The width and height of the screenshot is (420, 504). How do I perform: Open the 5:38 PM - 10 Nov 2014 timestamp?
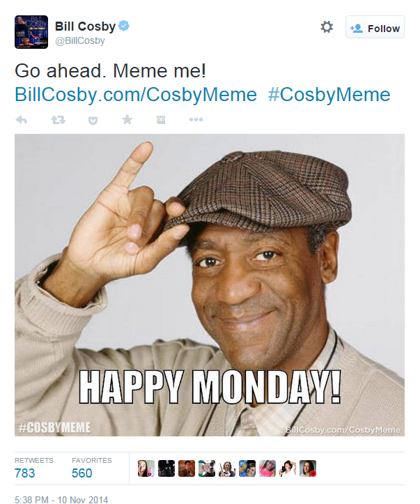point(61,500)
